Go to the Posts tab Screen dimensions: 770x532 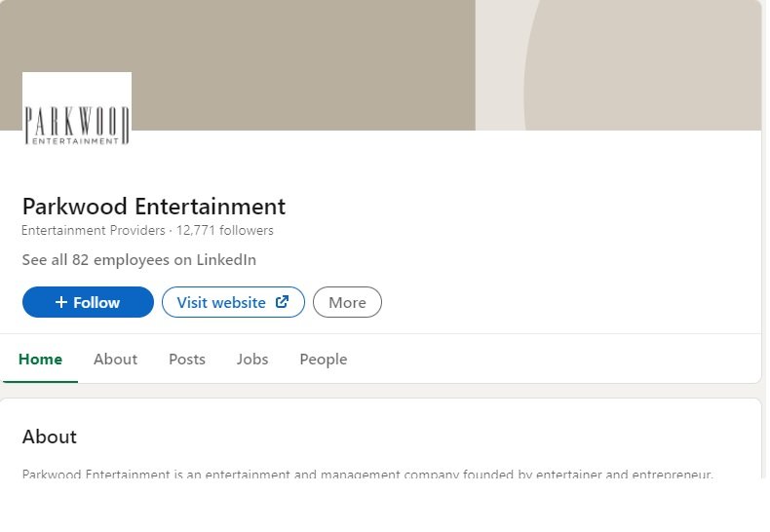pyautogui.click(x=186, y=360)
